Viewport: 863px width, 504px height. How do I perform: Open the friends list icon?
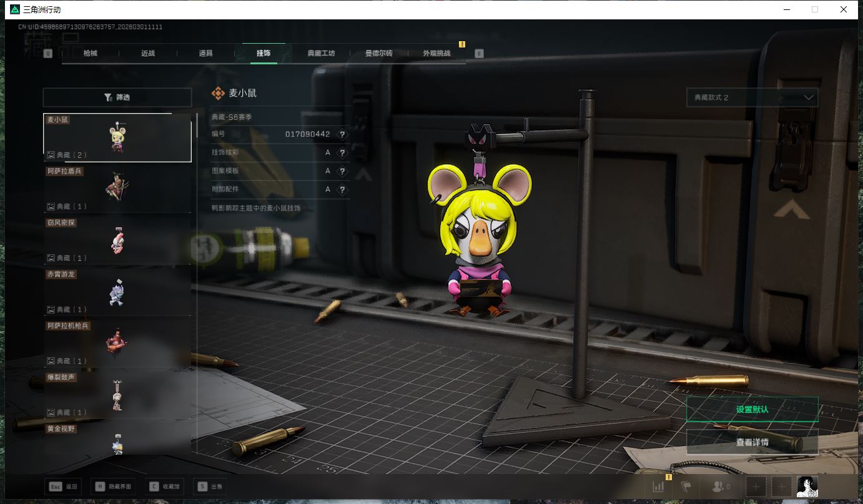[721, 487]
